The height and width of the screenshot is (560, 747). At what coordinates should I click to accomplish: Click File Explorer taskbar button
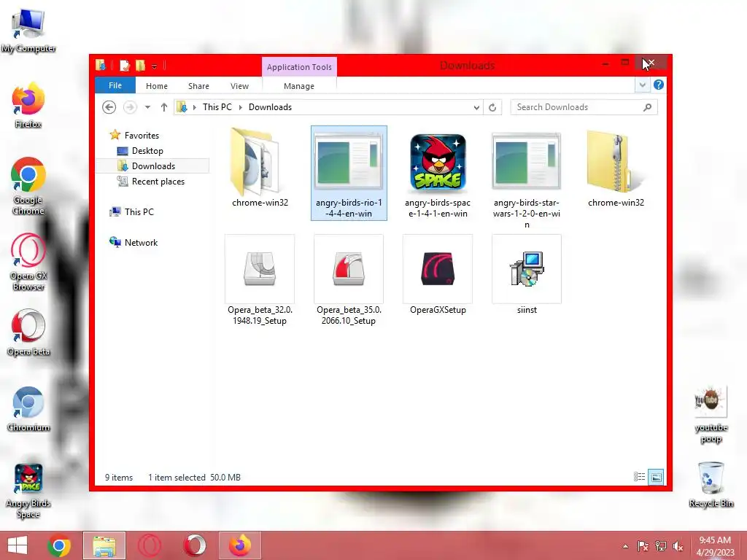tap(104, 545)
